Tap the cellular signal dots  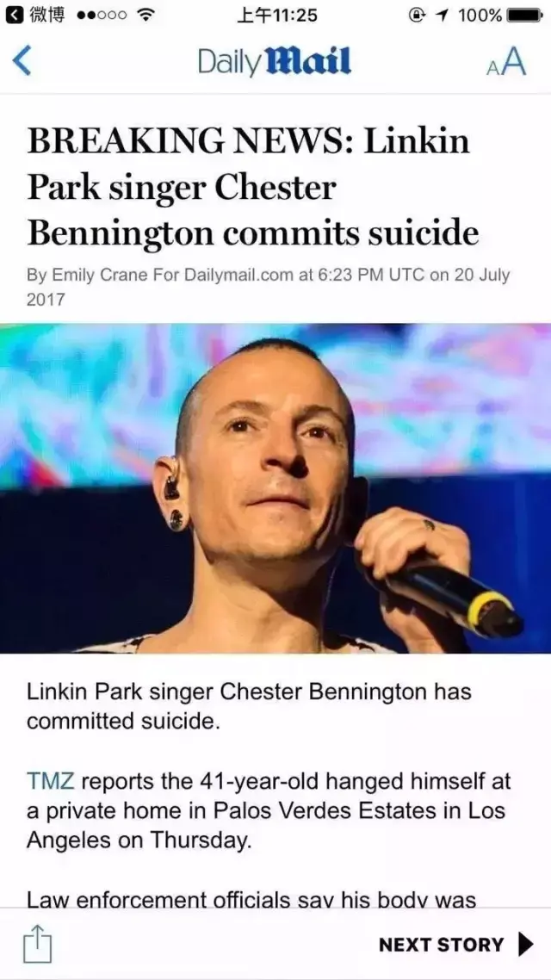(102, 15)
